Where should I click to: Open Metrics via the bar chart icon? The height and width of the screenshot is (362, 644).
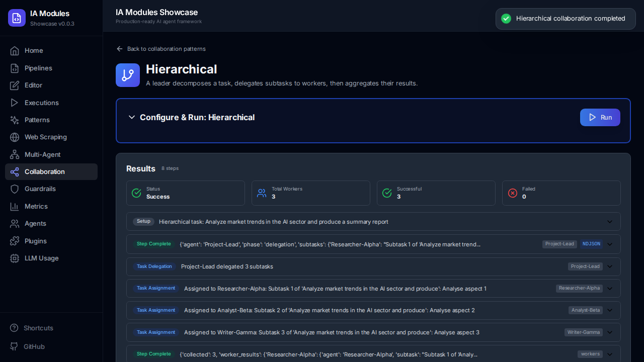(x=15, y=206)
